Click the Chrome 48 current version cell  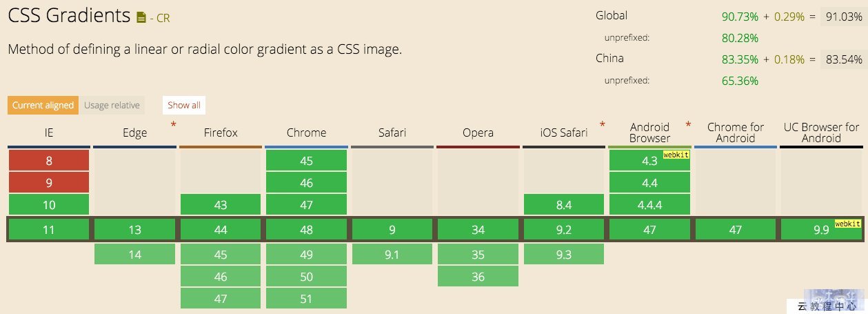coord(306,230)
